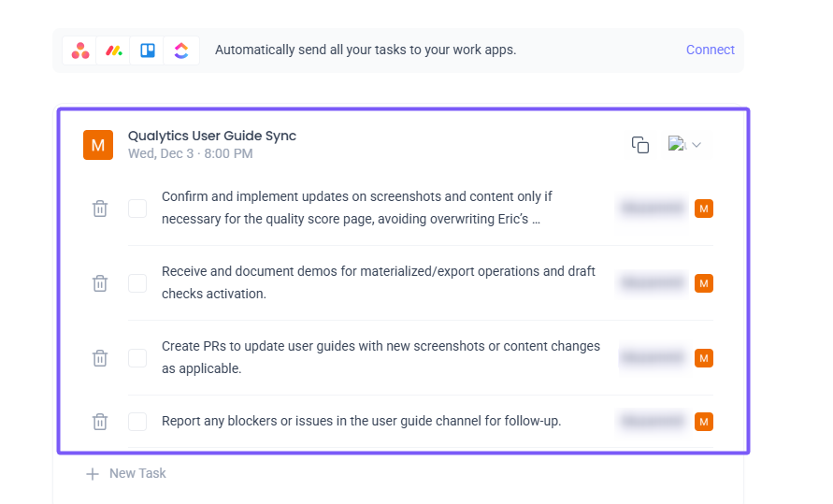This screenshot has height=504, width=833.
Task: Delete the 'Create PRs to update' task
Action: [x=100, y=358]
